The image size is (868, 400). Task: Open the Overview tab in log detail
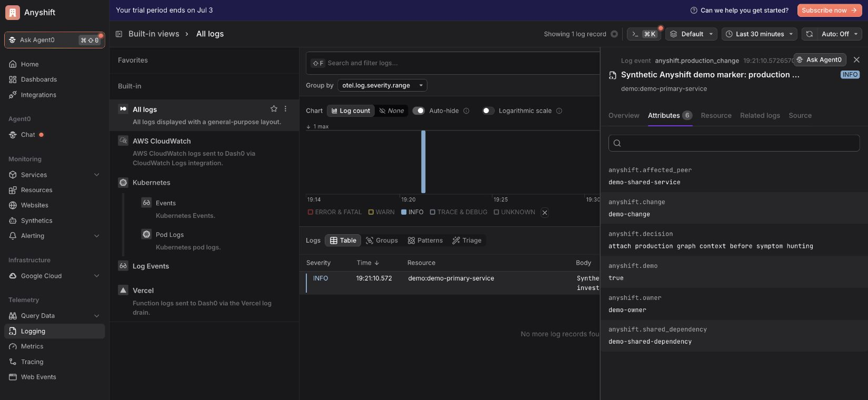click(624, 115)
